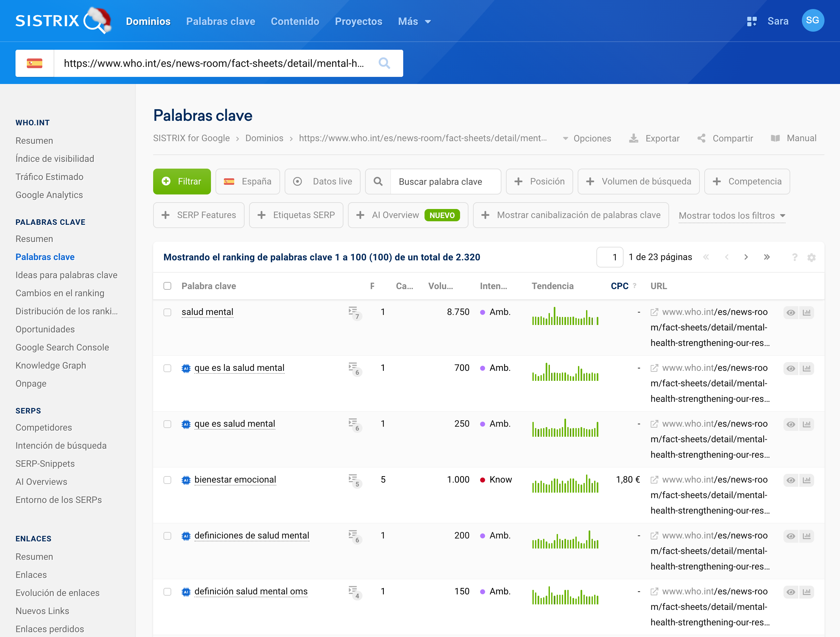Screen dimensions: 840x637
Task: Click the green Filtrar button
Action: click(x=182, y=182)
